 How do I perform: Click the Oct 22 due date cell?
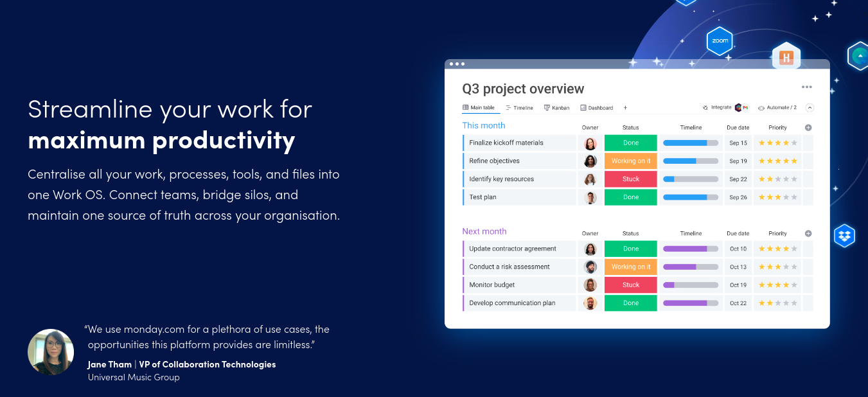tap(738, 303)
